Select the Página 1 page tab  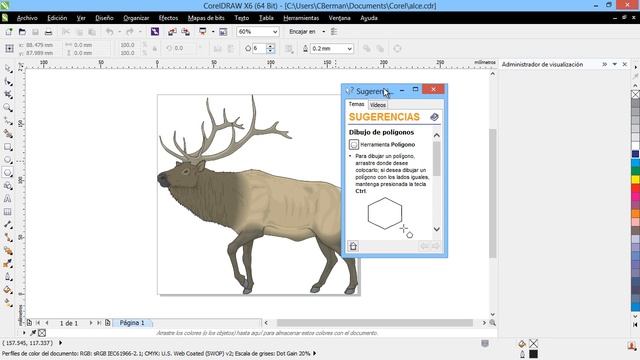click(132, 323)
